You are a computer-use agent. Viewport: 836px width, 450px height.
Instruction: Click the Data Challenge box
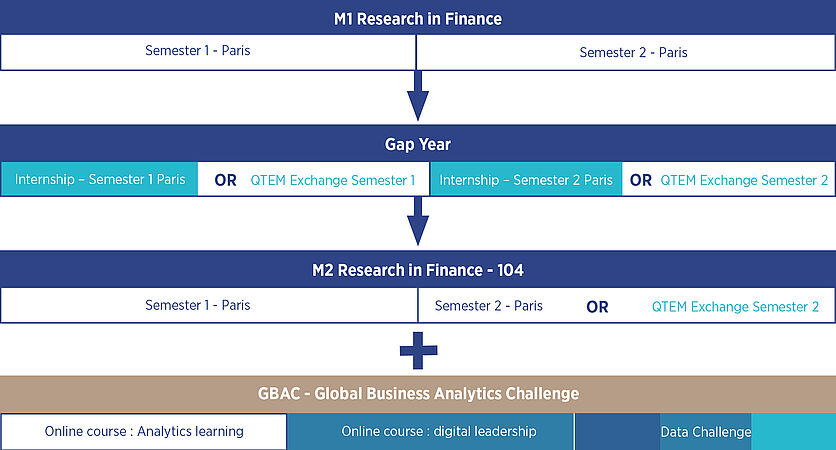coord(705,431)
